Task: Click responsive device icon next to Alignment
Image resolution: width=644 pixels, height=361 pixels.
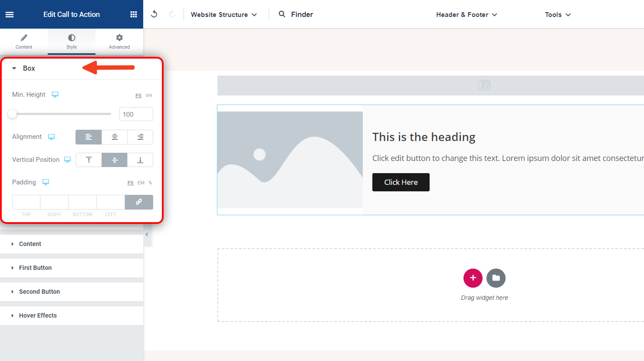Action: click(52, 137)
